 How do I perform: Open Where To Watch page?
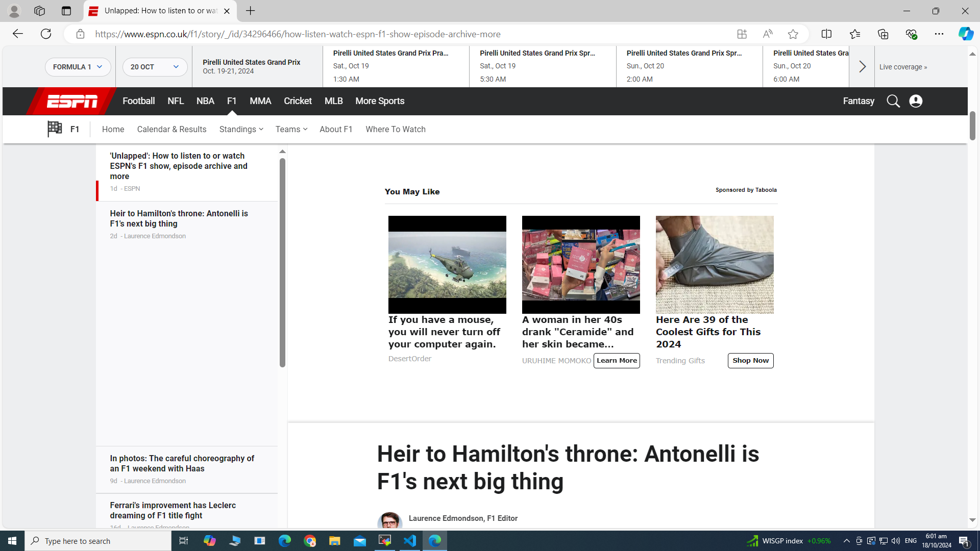[396, 130]
